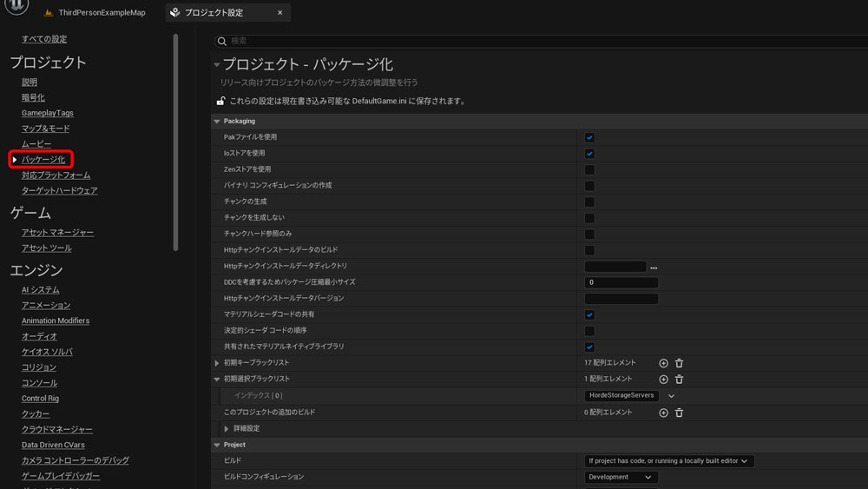The image size is (868, 489).
Task: Click the search magnifier icon
Action: (x=222, y=42)
